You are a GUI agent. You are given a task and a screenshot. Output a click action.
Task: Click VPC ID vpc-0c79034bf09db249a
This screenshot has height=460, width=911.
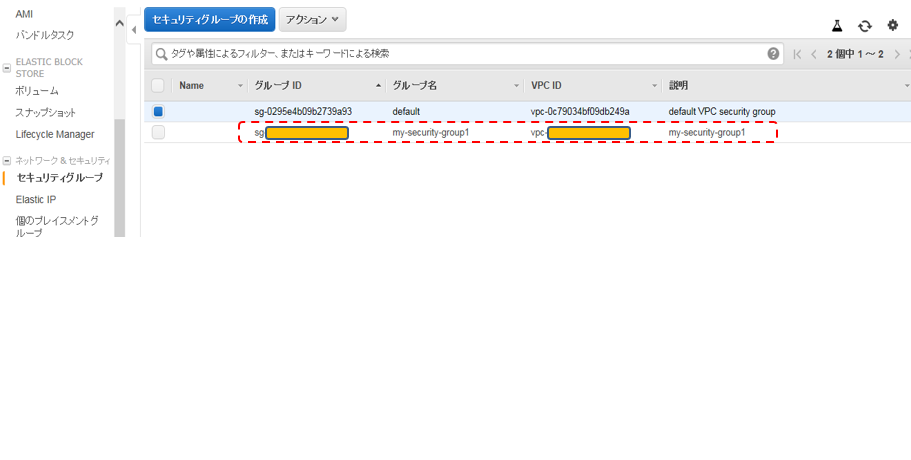(x=580, y=112)
